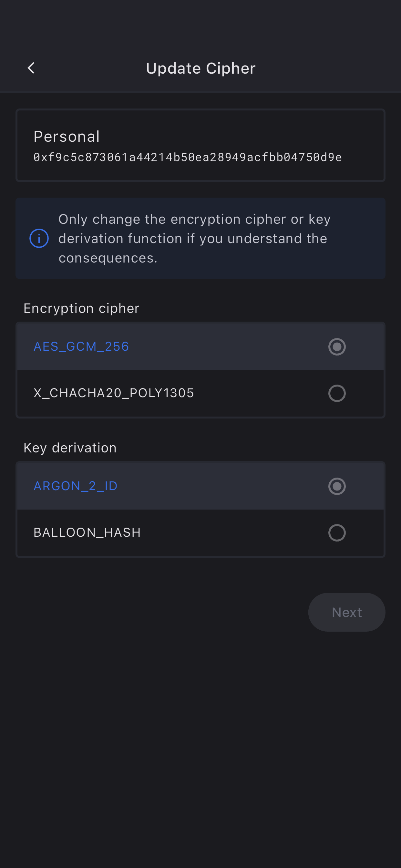
Task: Click the AES_GCM_256 cipher label
Action: coord(81,346)
